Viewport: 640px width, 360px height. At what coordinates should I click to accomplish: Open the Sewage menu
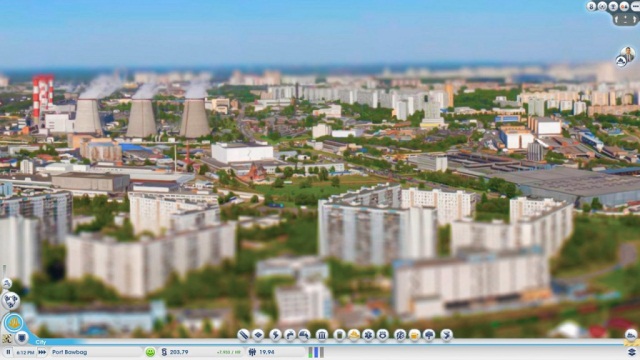click(x=304, y=335)
